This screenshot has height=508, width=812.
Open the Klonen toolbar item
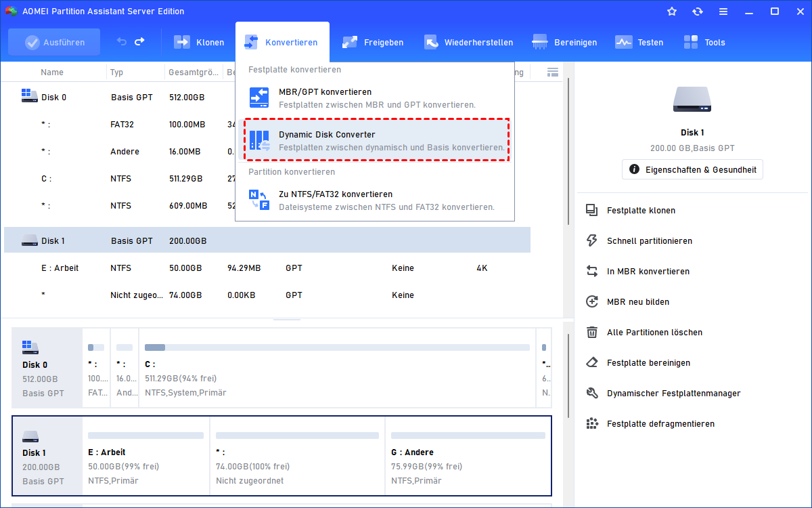pos(199,42)
